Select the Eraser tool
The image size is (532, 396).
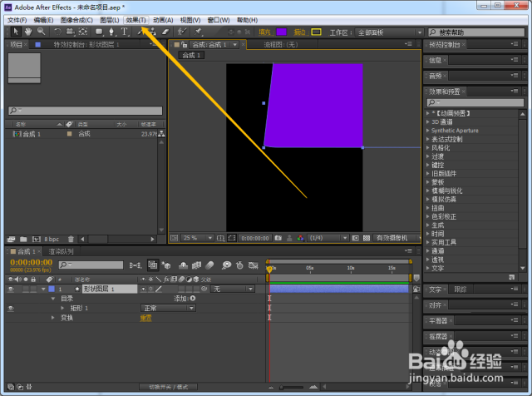click(x=165, y=32)
